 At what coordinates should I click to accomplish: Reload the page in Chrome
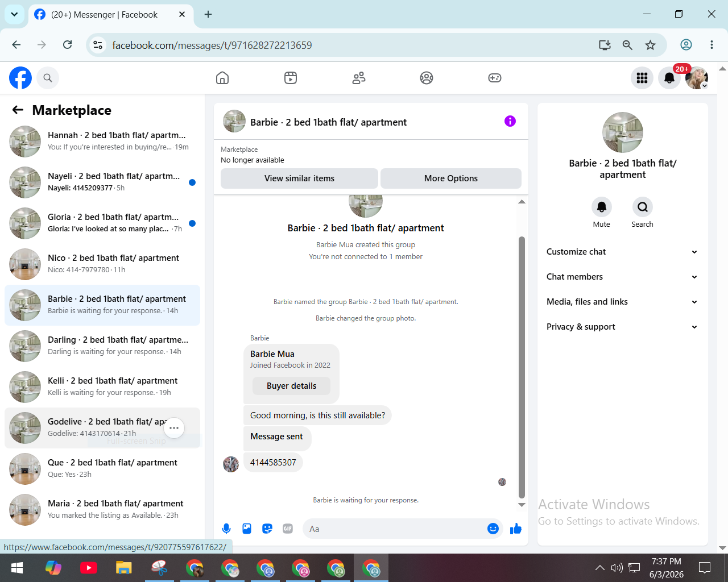tap(67, 45)
